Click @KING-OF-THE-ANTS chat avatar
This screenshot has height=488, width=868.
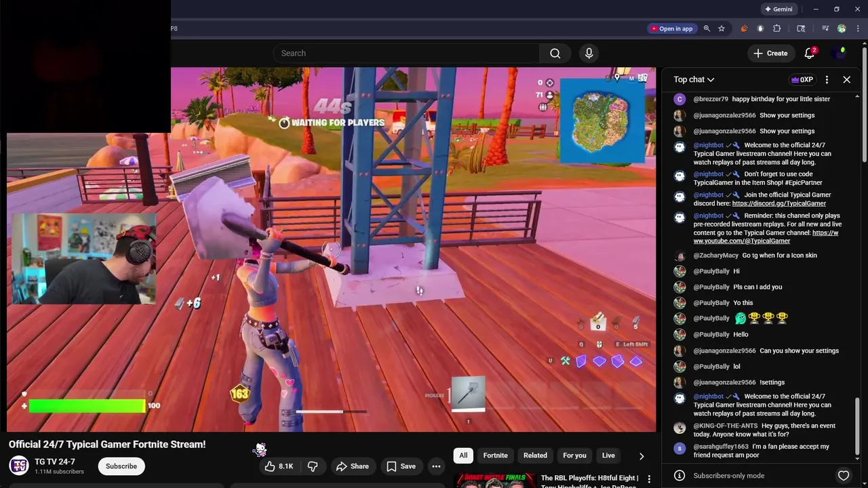pos(679,428)
